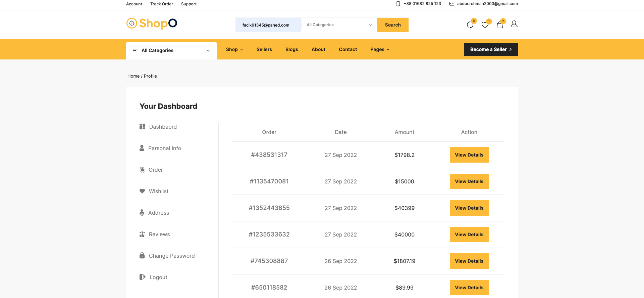Image resolution: width=644 pixels, height=298 pixels.
Task: Open the All Categories navigation menu
Action: [171, 50]
